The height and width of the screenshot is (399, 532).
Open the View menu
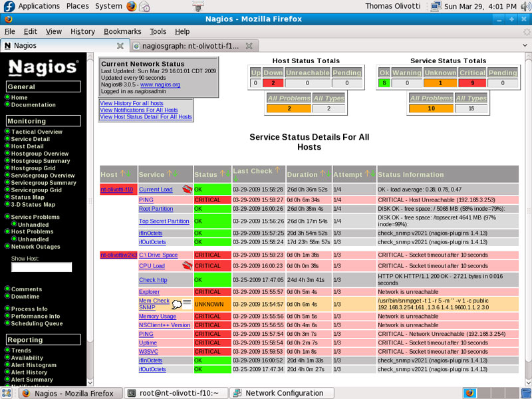[54, 31]
